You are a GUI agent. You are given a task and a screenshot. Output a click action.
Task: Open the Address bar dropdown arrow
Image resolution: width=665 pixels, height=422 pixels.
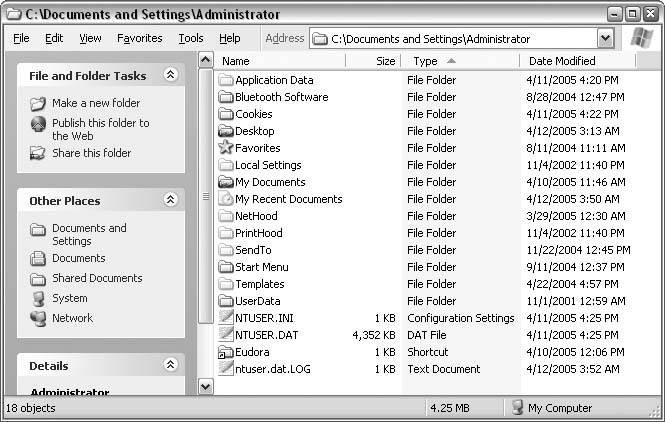click(605, 39)
